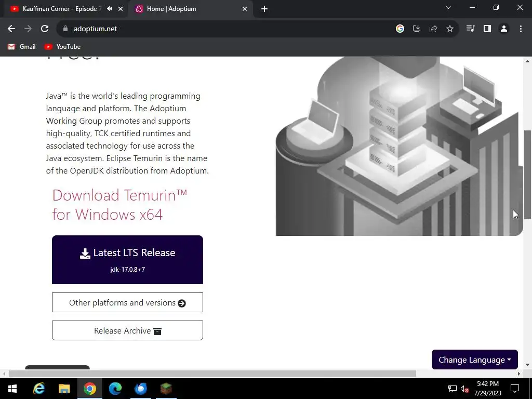Image resolution: width=532 pixels, height=399 pixels.
Task: Open Other platforms and versions
Action: tap(127, 302)
